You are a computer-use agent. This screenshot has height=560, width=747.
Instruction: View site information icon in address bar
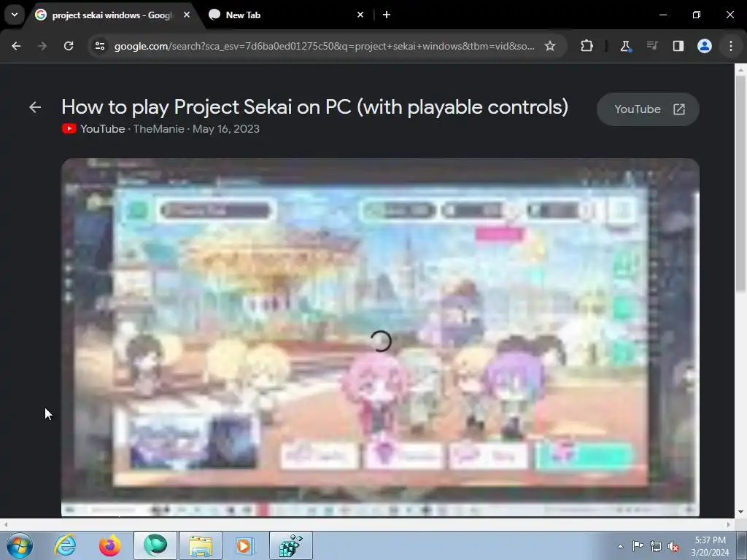[100, 46]
